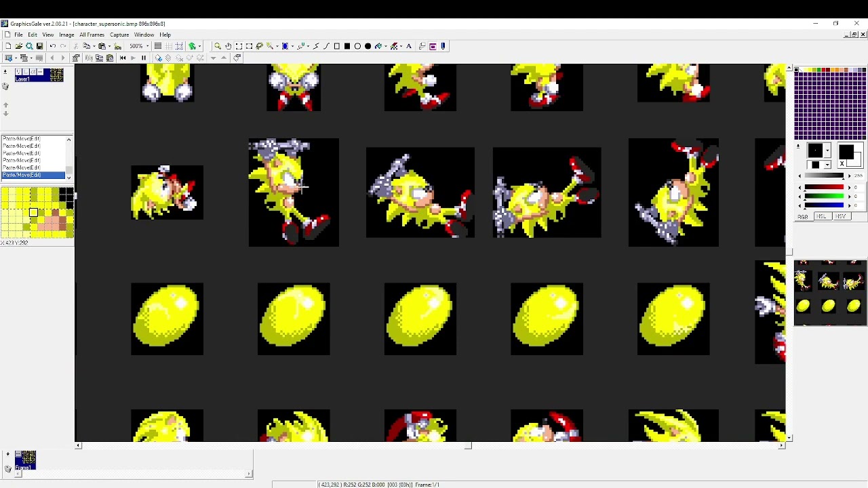Open the File menu

coord(18,35)
